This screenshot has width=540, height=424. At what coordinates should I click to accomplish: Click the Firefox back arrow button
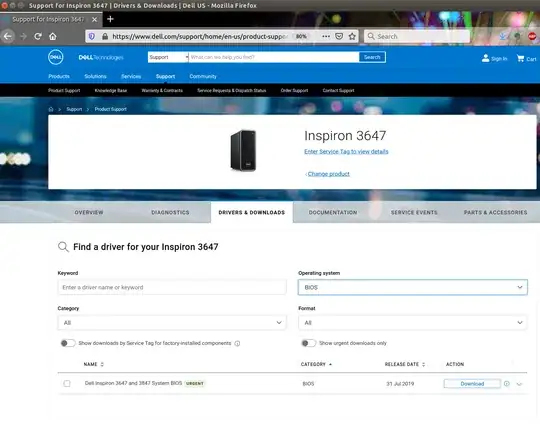point(8,36)
